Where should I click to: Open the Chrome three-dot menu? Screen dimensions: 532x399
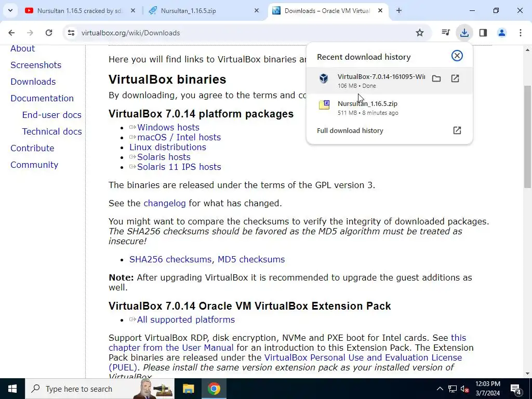(521, 33)
